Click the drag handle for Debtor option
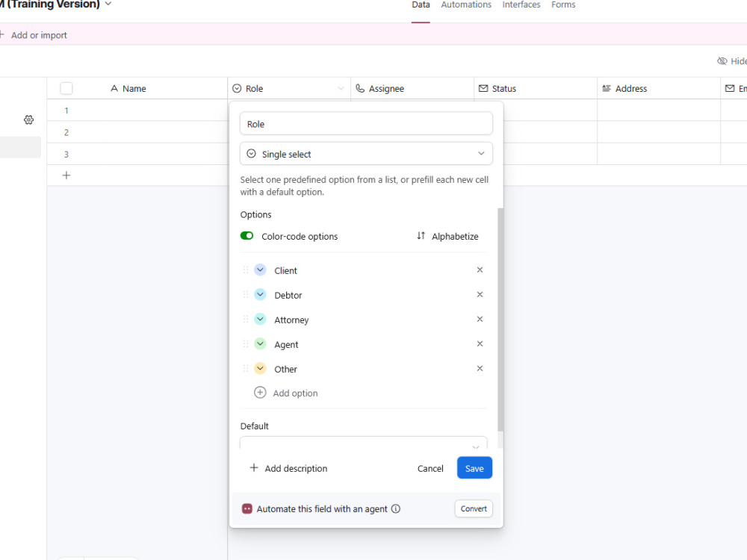 (246, 295)
